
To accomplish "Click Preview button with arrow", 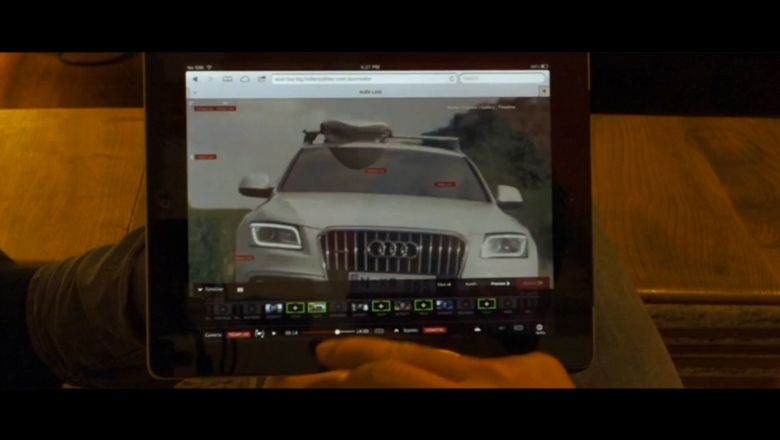I will click(x=500, y=284).
